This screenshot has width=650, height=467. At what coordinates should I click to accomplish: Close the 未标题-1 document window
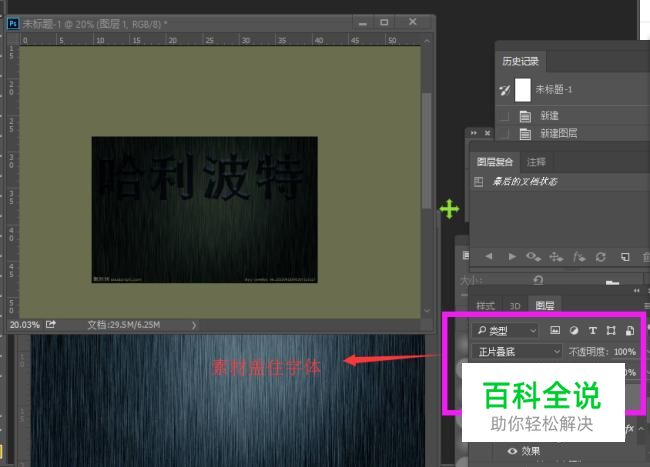click(412, 22)
